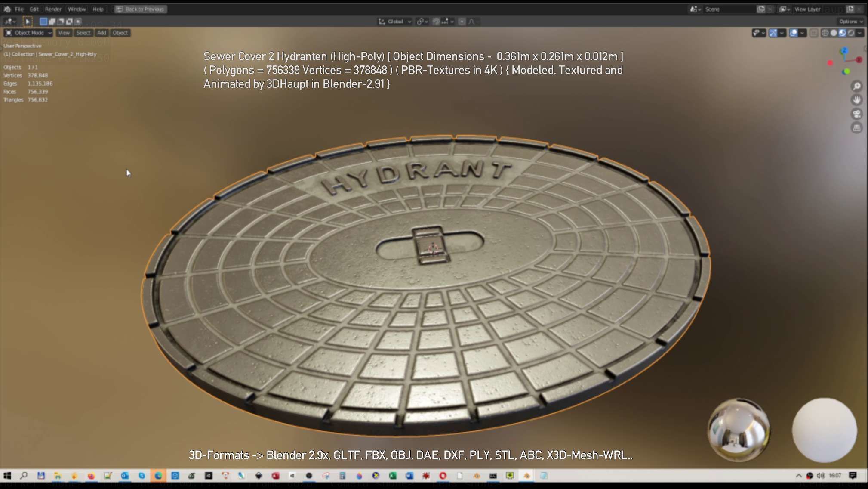
Task: Open the notification center icon
Action: (853, 476)
